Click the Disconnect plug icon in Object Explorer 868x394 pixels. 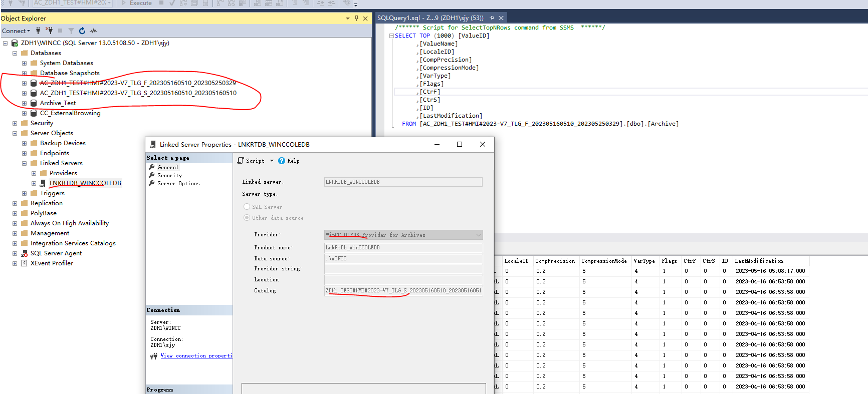[x=49, y=31]
